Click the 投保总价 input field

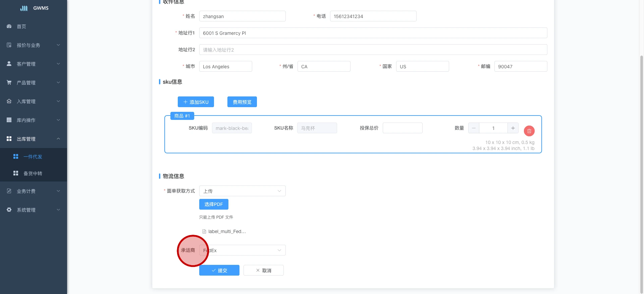[x=402, y=128]
